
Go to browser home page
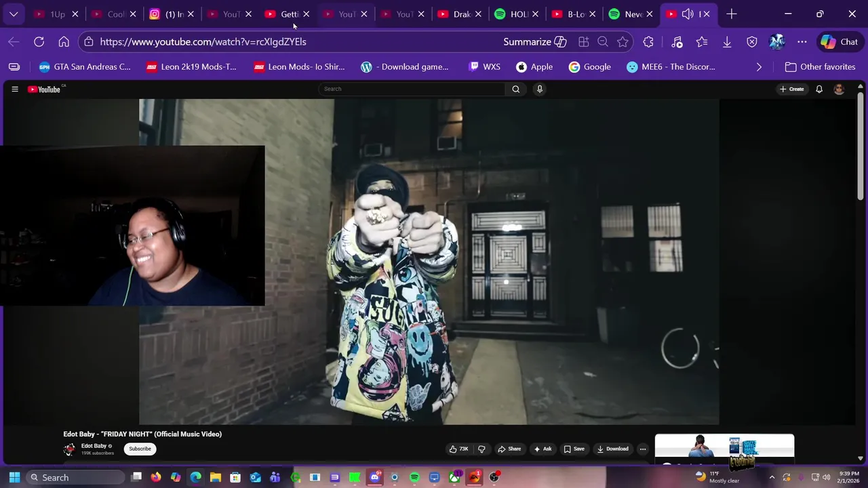pos(64,42)
